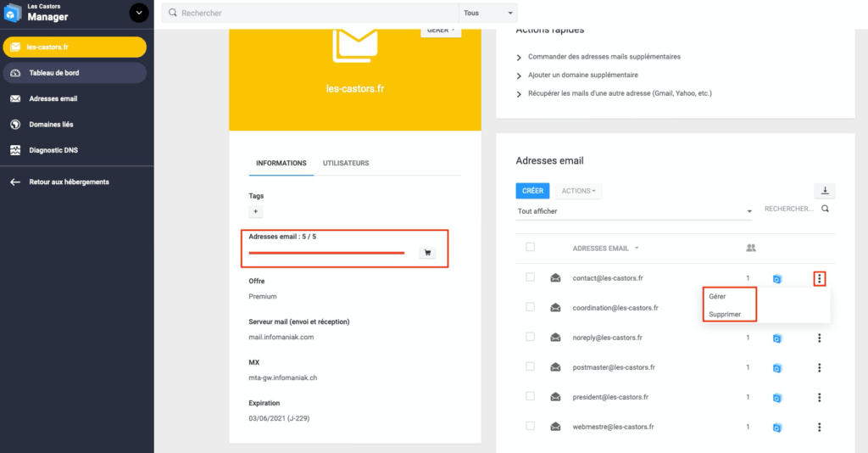Go back via Retour aux hébergements

(x=69, y=182)
